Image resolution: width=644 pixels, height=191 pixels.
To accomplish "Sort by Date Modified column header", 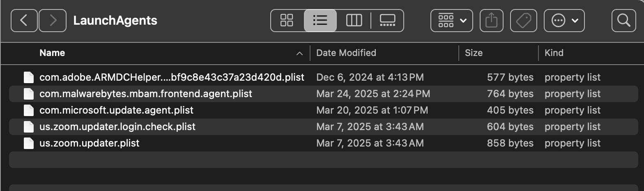I will [x=346, y=53].
